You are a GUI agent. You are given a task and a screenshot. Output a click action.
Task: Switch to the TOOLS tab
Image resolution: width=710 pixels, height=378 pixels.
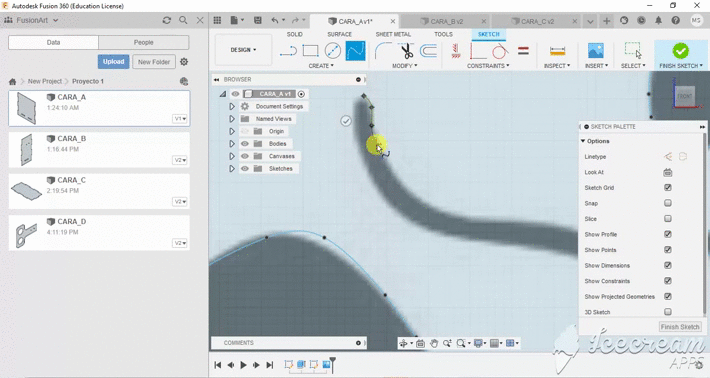pos(443,34)
